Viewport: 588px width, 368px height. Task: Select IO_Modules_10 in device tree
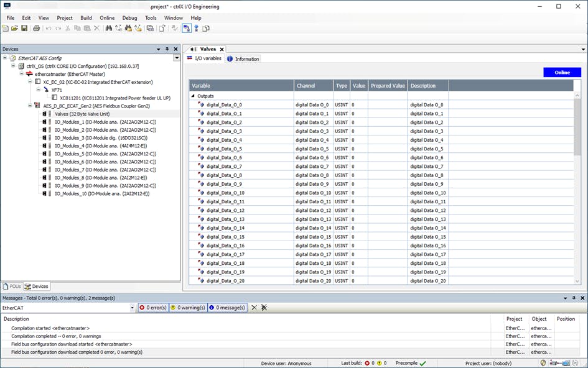(x=102, y=194)
